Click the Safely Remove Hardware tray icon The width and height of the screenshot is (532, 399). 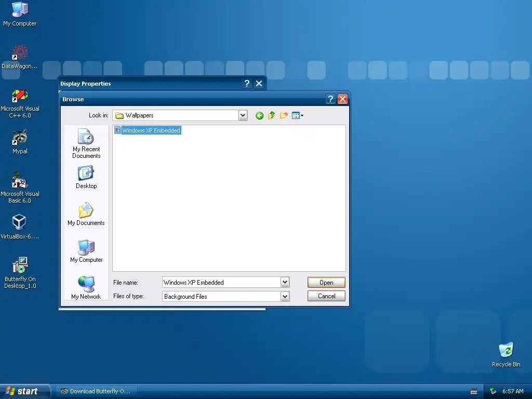pyautogui.click(x=493, y=391)
